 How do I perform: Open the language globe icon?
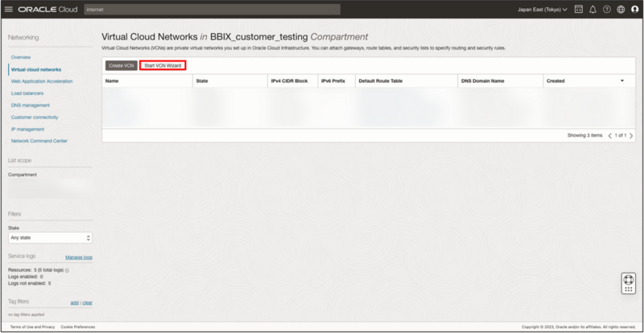pos(621,10)
